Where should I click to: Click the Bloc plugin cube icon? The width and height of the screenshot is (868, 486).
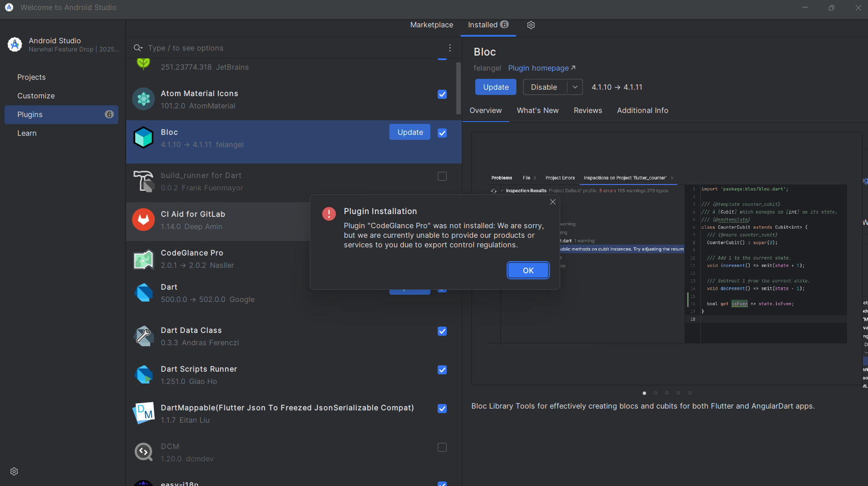point(143,138)
